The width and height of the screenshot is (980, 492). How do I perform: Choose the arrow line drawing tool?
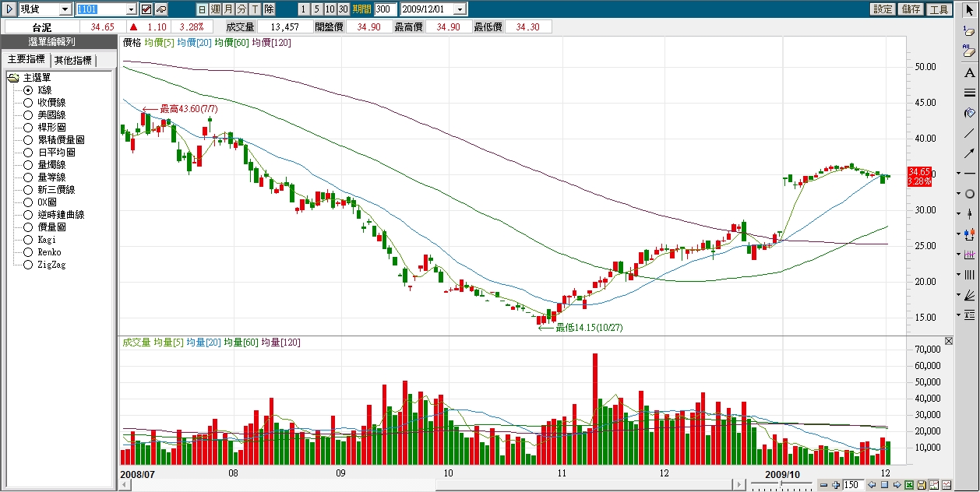[969, 153]
